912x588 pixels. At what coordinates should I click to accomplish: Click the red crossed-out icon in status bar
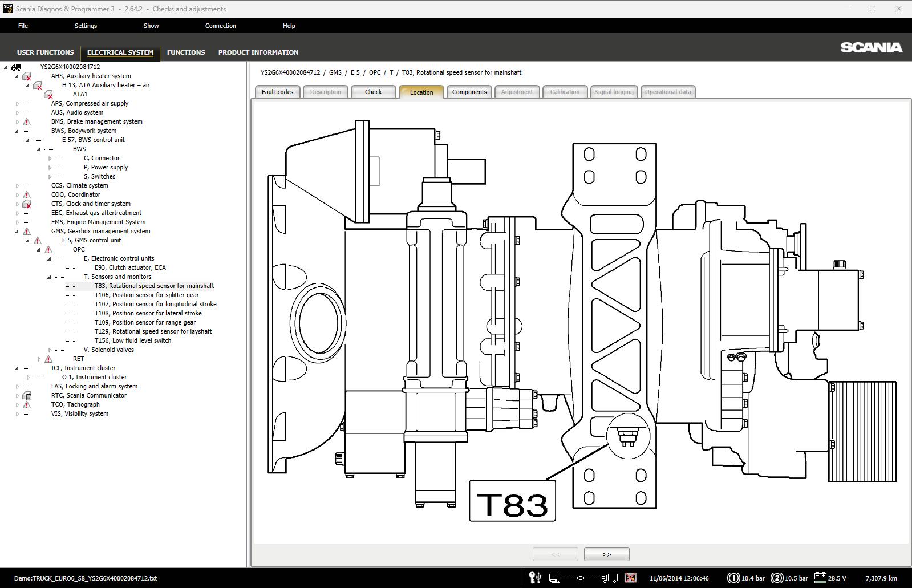click(x=630, y=578)
